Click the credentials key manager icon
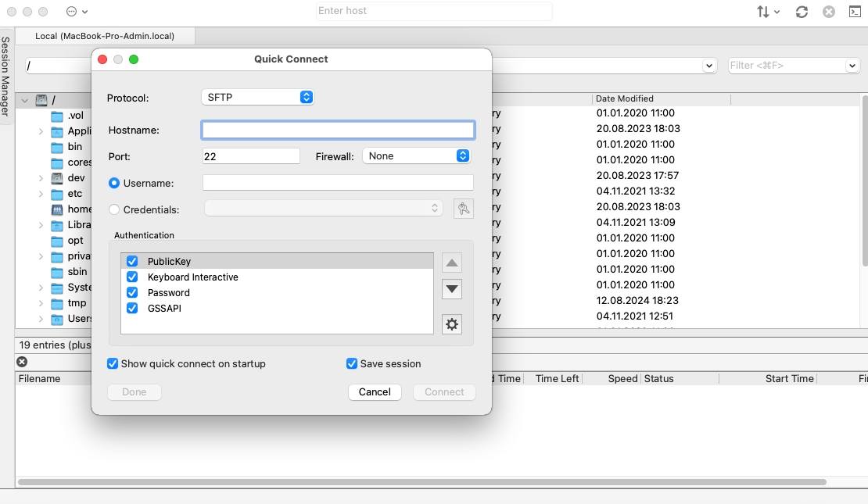This screenshot has width=868, height=504. tap(464, 209)
